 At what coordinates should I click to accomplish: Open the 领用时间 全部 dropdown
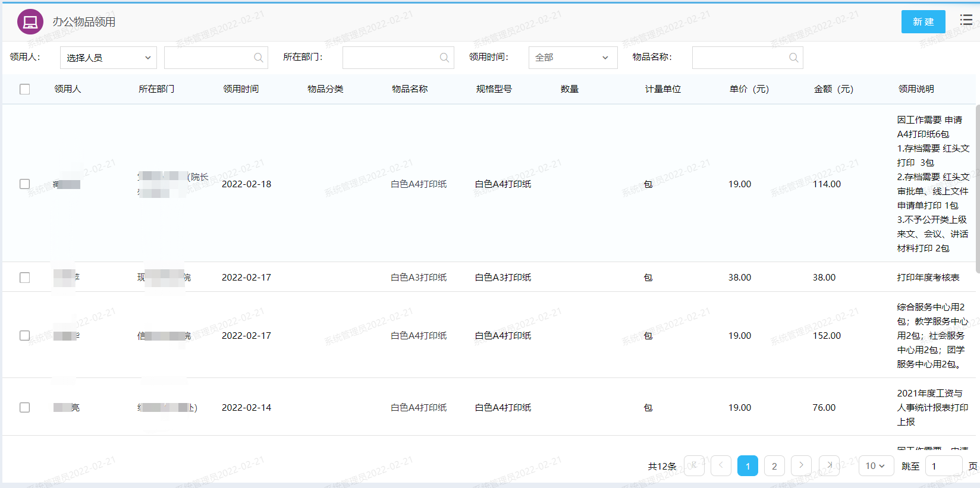[x=573, y=58]
